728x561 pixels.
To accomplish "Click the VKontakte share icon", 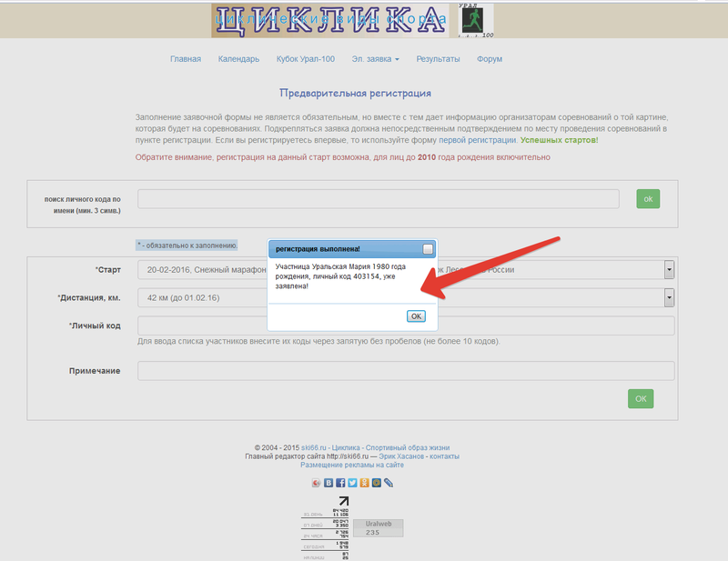I will (328, 483).
